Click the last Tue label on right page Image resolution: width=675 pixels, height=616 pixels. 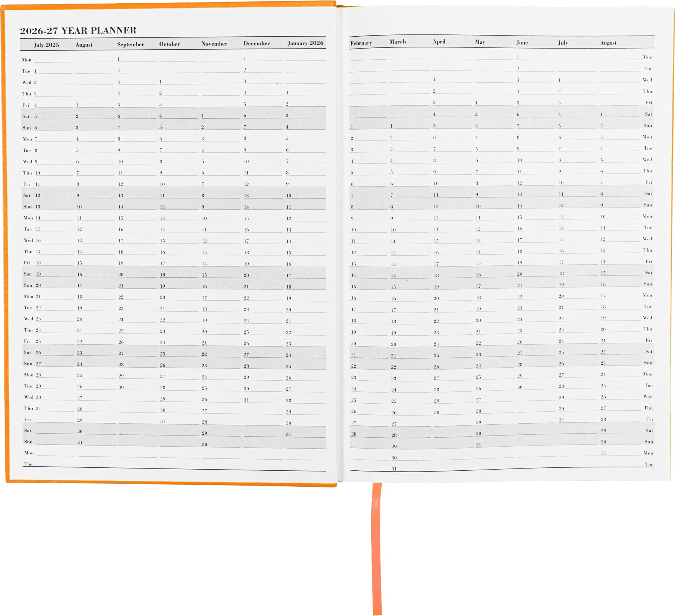click(649, 464)
